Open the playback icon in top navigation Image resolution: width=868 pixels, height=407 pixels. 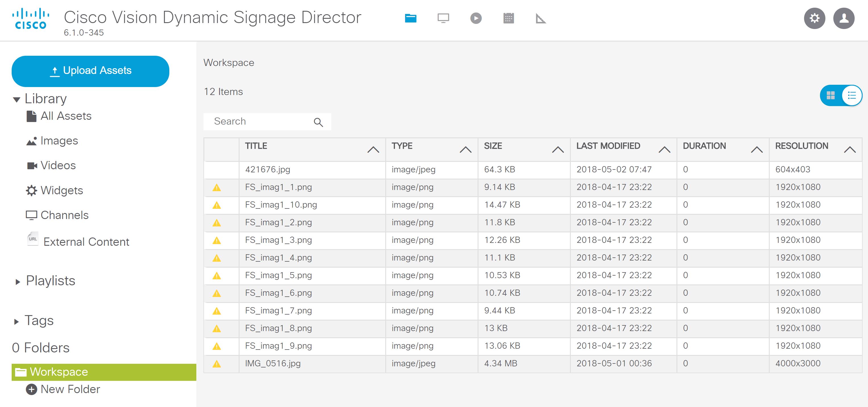(x=476, y=18)
